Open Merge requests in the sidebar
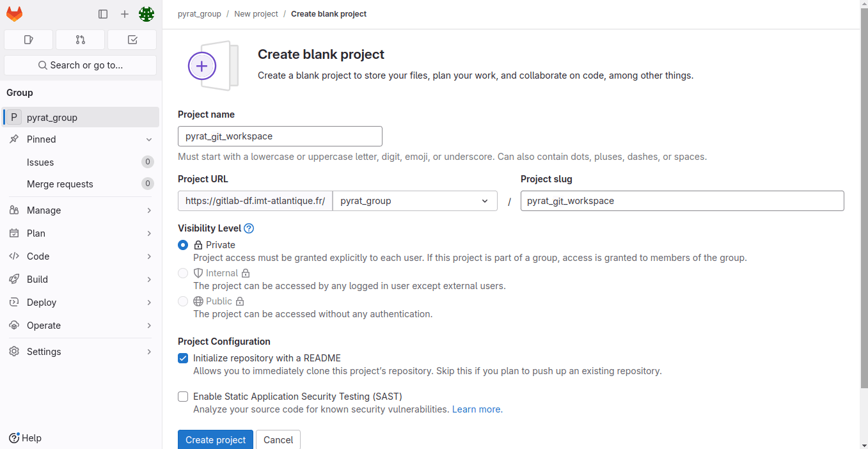The height and width of the screenshot is (449, 868). pos(60,184)
